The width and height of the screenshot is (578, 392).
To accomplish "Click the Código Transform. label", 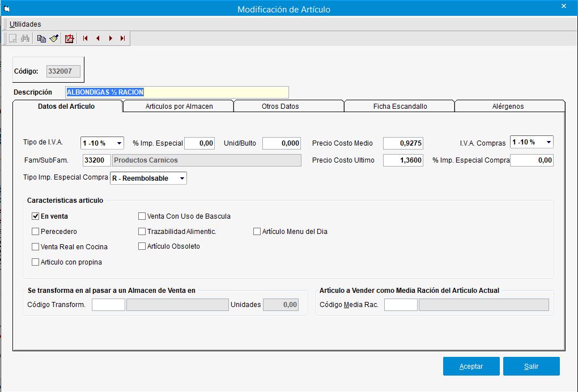I will [57, 305].
